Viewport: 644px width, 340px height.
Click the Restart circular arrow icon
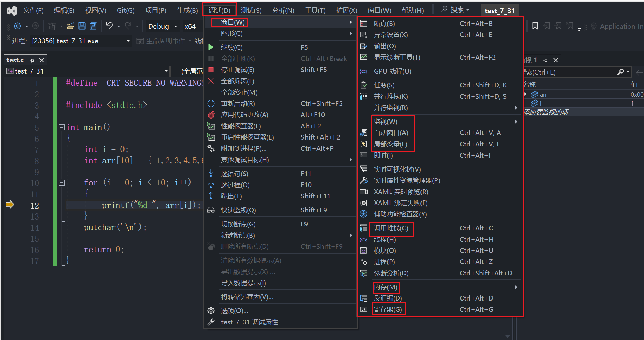pos(211,103)
